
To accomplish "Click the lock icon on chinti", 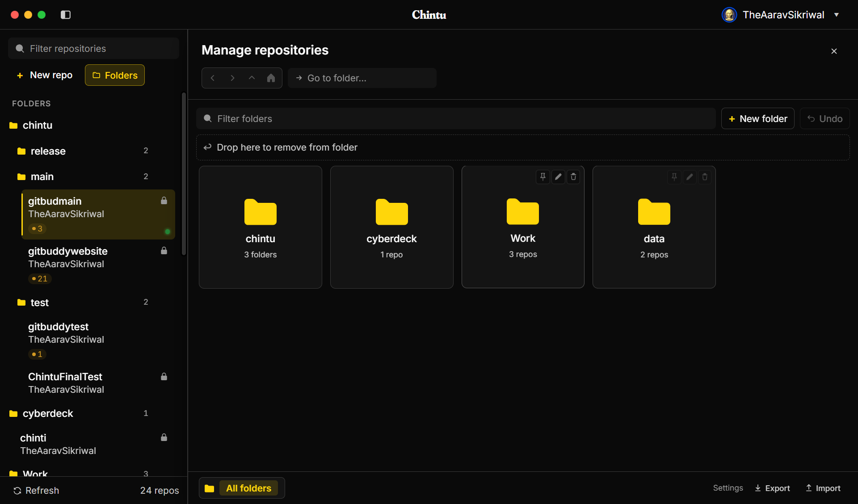I will pyautogui.click(x=164, y=437).
